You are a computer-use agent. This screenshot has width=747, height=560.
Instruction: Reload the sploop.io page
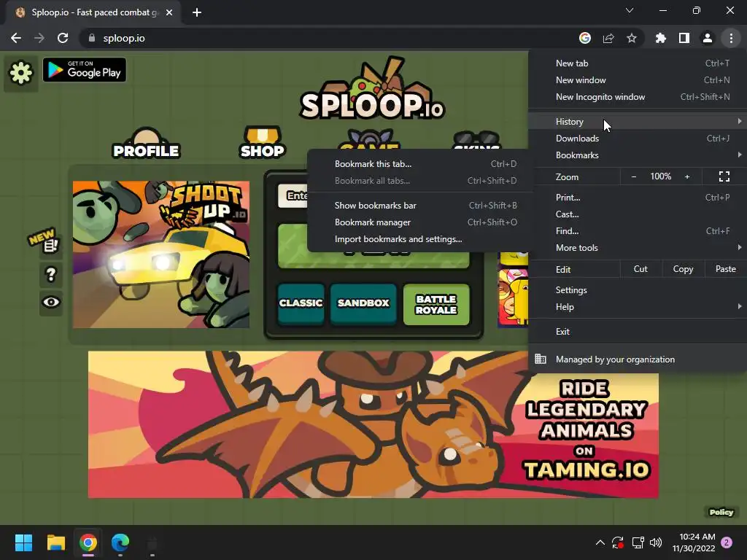[63, 38]
